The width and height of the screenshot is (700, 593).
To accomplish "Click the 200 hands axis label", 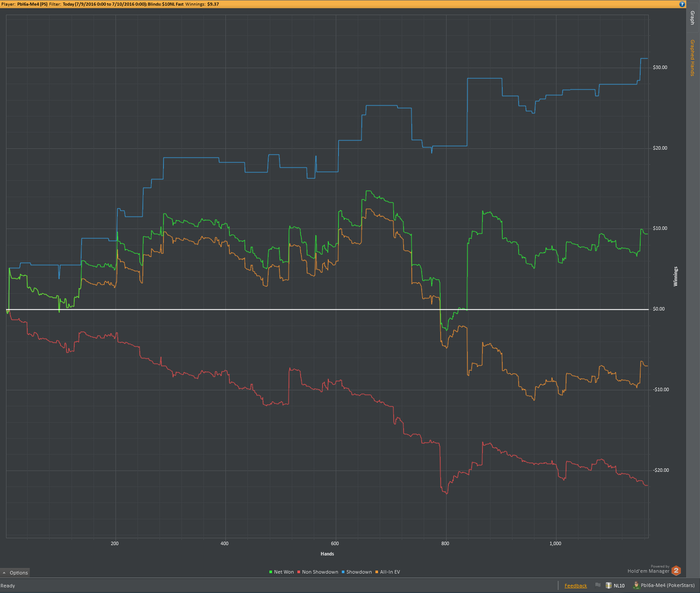I will pyautogui.click(x=115, y=543).
